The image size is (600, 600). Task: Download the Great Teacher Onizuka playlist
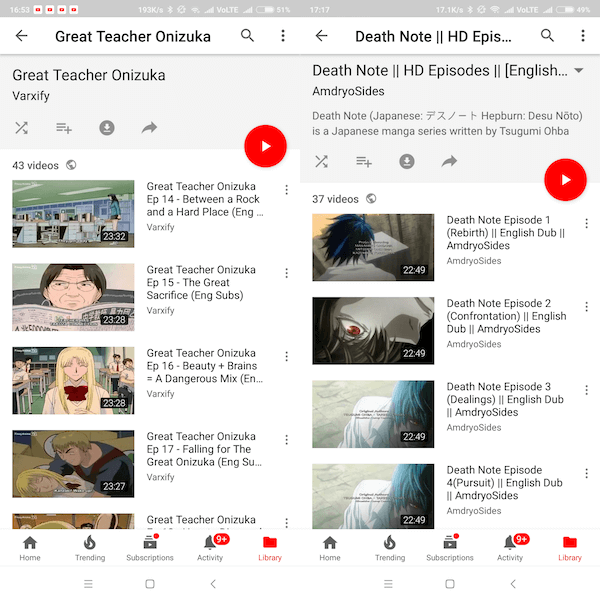(107, 128)
